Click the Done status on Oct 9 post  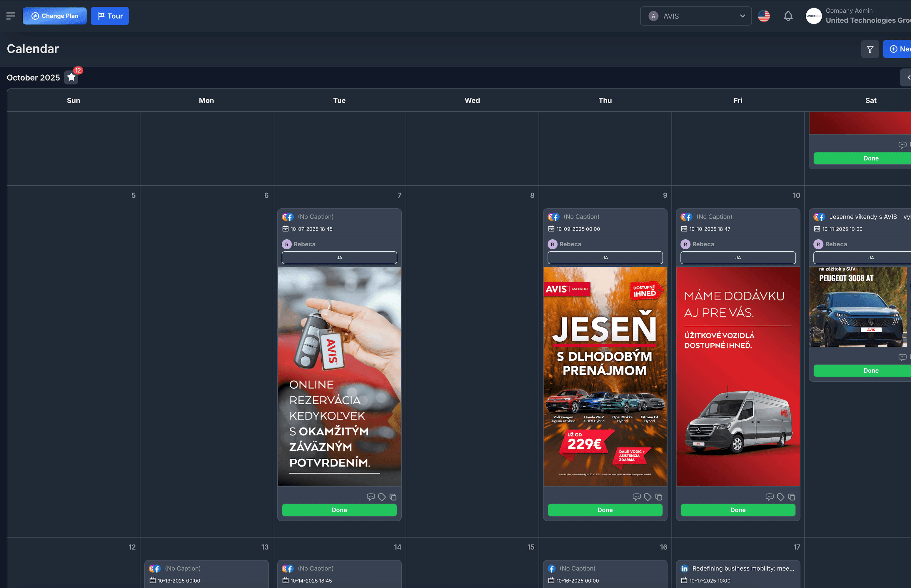click(x=605, y=510)
